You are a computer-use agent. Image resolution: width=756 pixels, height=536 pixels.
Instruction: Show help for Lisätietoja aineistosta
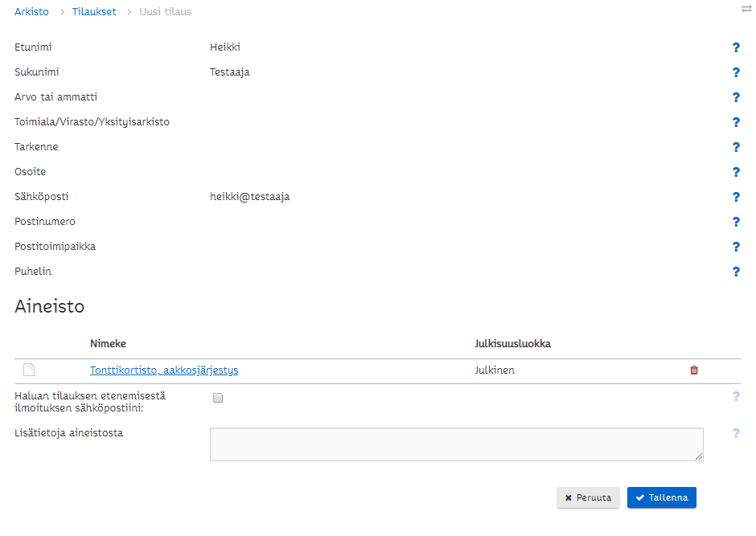(735, 434)
